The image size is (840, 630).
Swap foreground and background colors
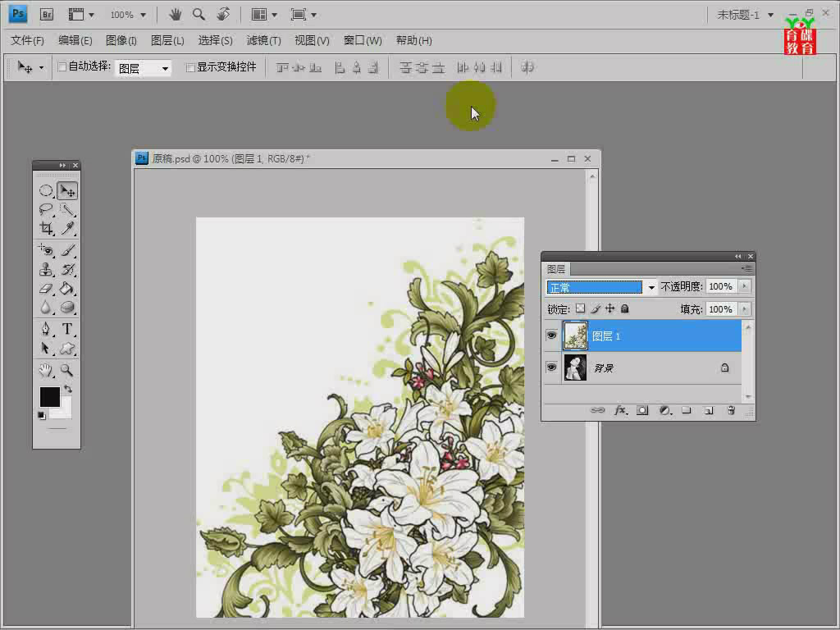point(68,388)
